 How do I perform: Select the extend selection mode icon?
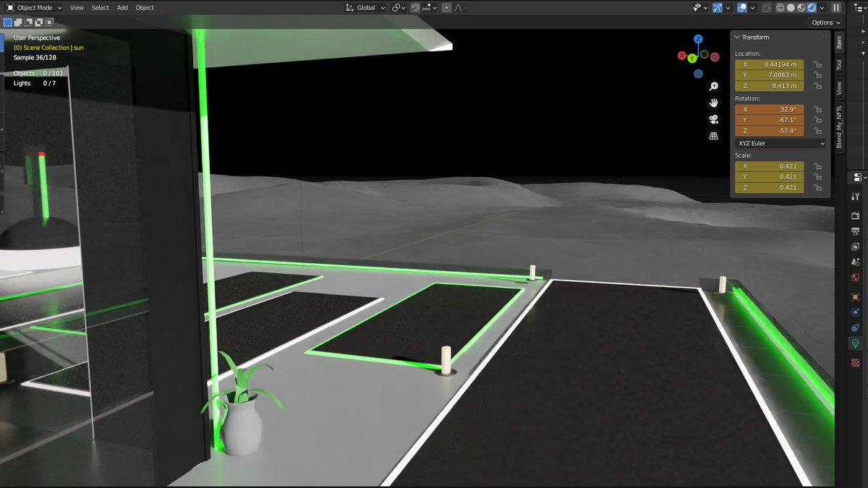pos(18,22)
